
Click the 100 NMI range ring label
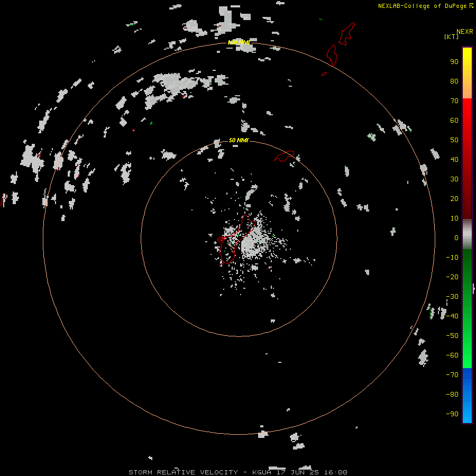pos(239,42)
